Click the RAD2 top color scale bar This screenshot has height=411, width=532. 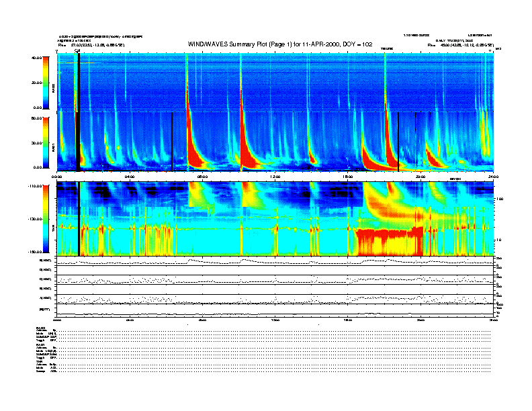point(45,82)
